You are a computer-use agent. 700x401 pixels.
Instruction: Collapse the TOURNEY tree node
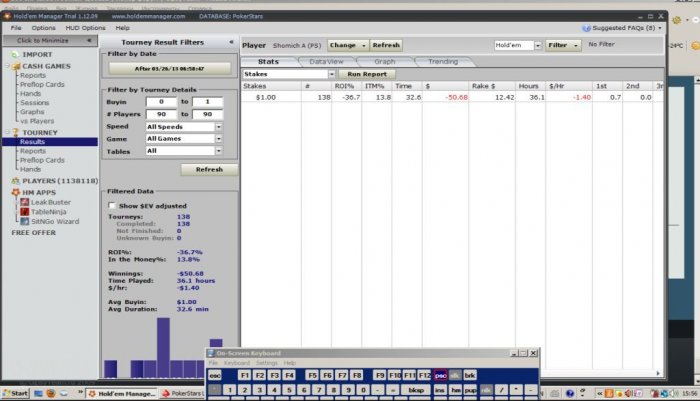7,133
